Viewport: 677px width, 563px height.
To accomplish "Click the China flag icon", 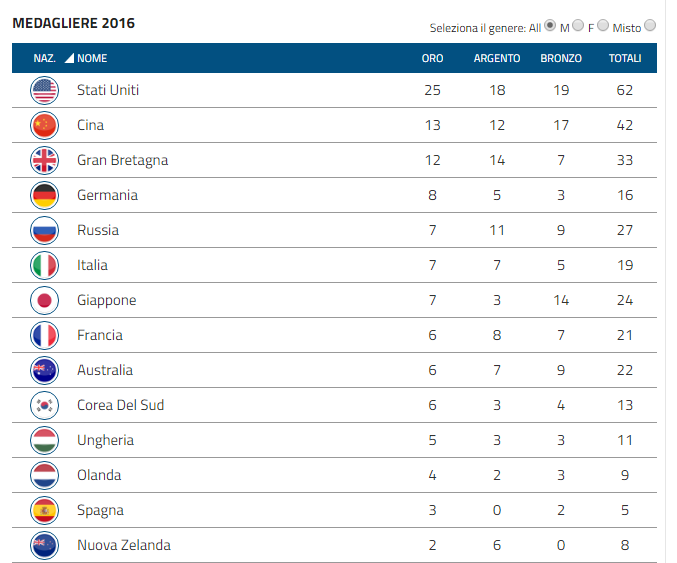I will coord(44,126).
